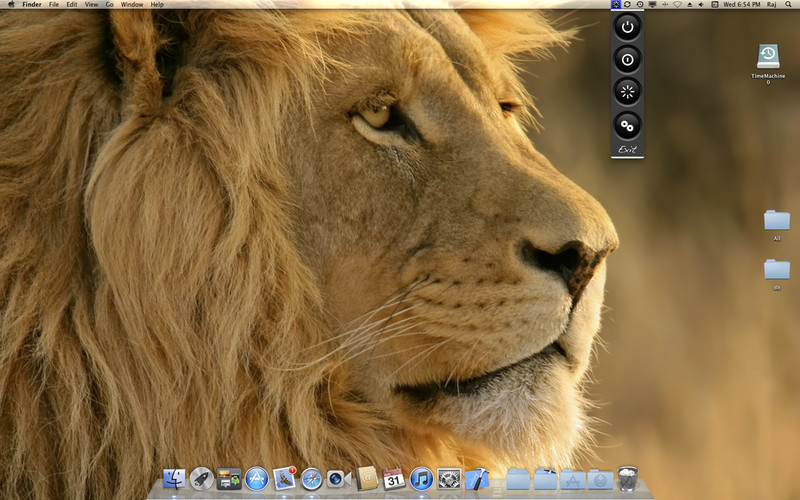
Task: Open the File menu
Action: coord(54,5)
